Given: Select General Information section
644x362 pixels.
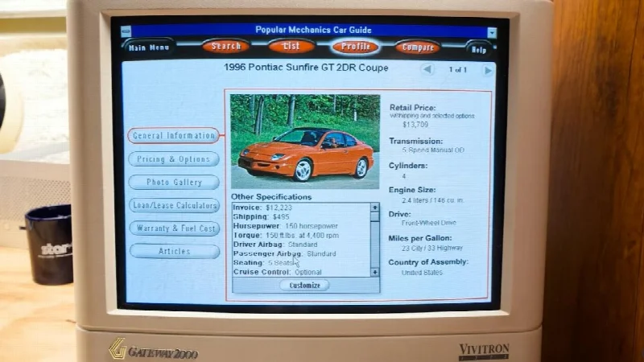Looking at the screenshot, I should (x=174, y=135).
